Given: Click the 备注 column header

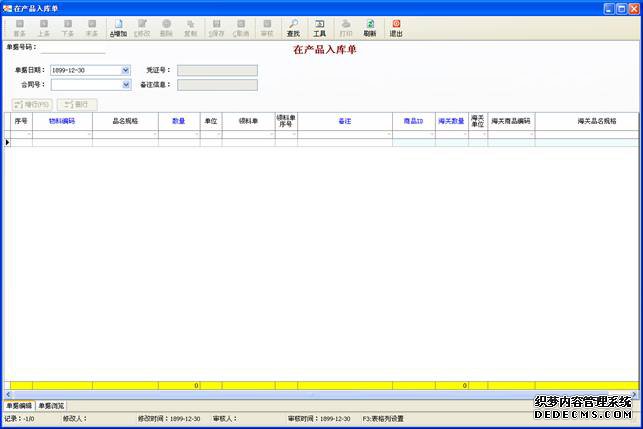Looking at the screenshot, I should click(x=344, y=121).
